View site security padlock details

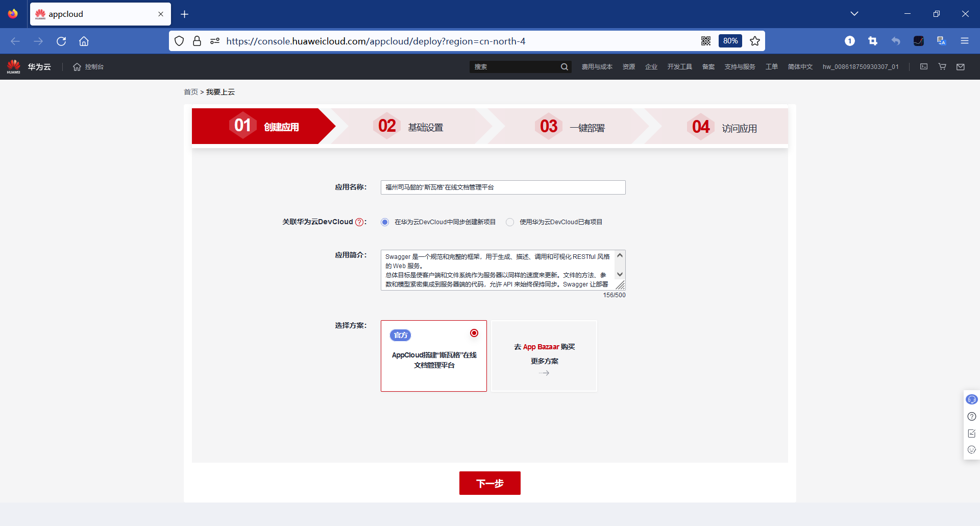(197, 41)
